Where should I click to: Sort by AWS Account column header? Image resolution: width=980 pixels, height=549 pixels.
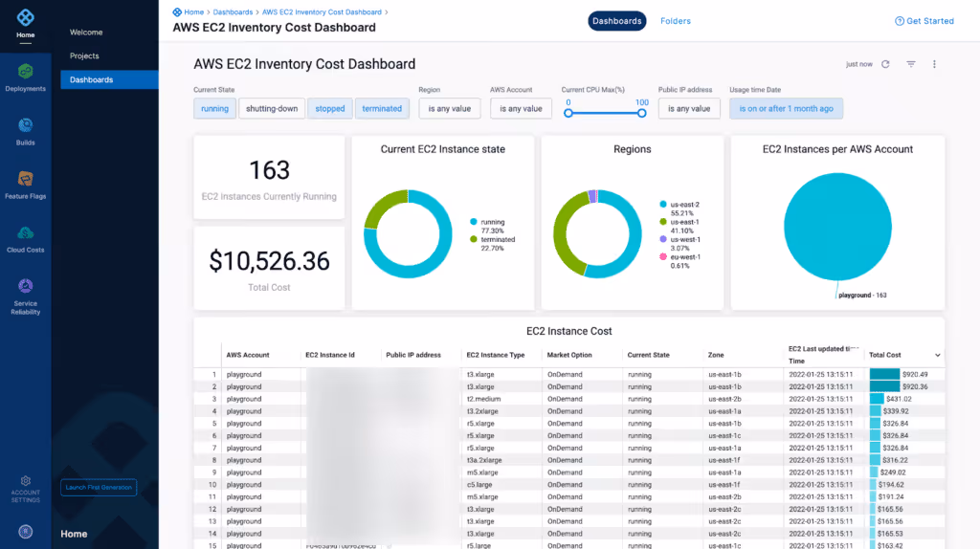tap(248, 355)
